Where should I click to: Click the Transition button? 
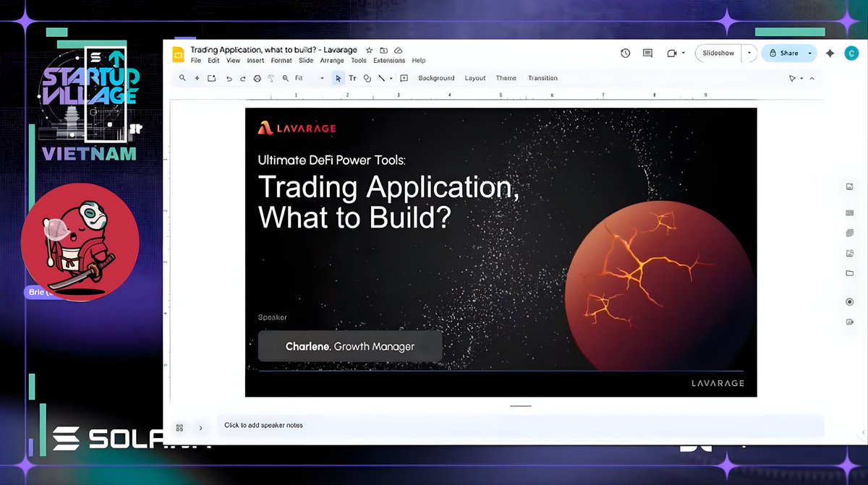click(x=542, y=78)
